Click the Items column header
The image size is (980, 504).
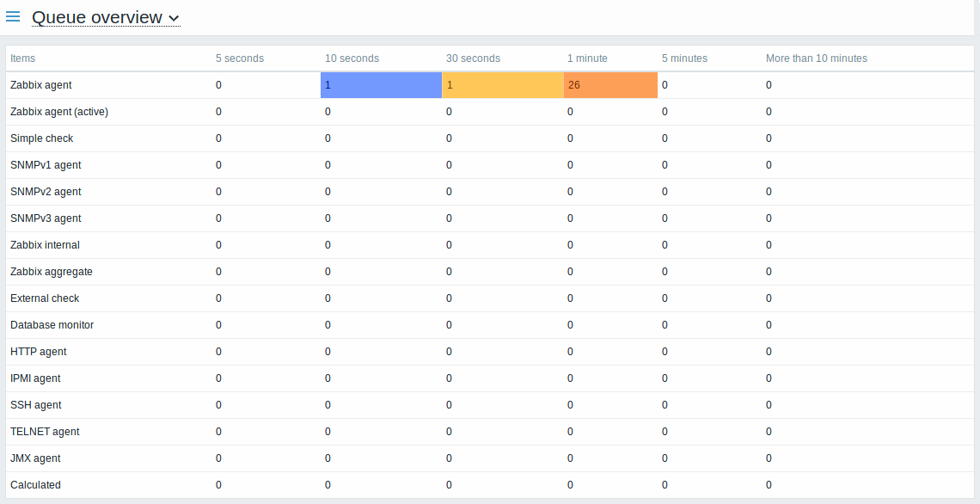tap(23, 58)
